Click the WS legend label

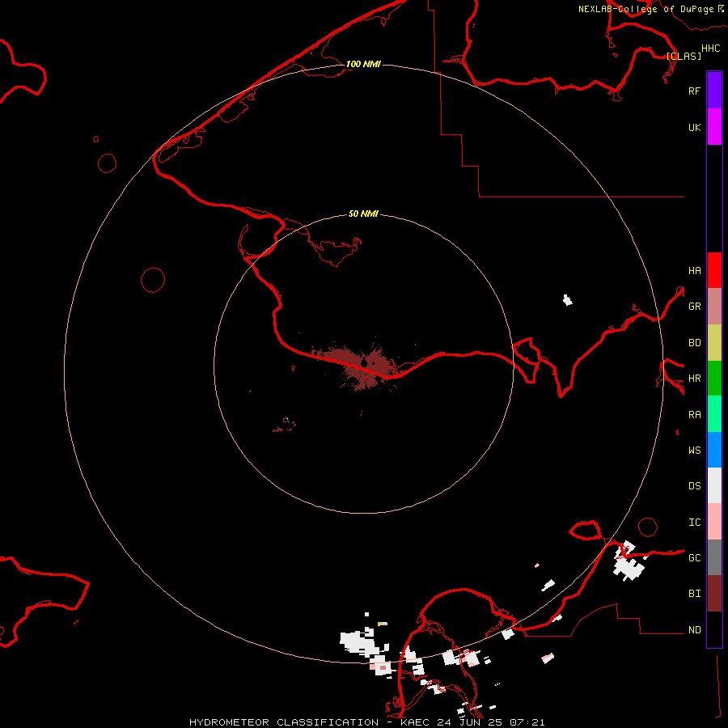tap(694, 450)
